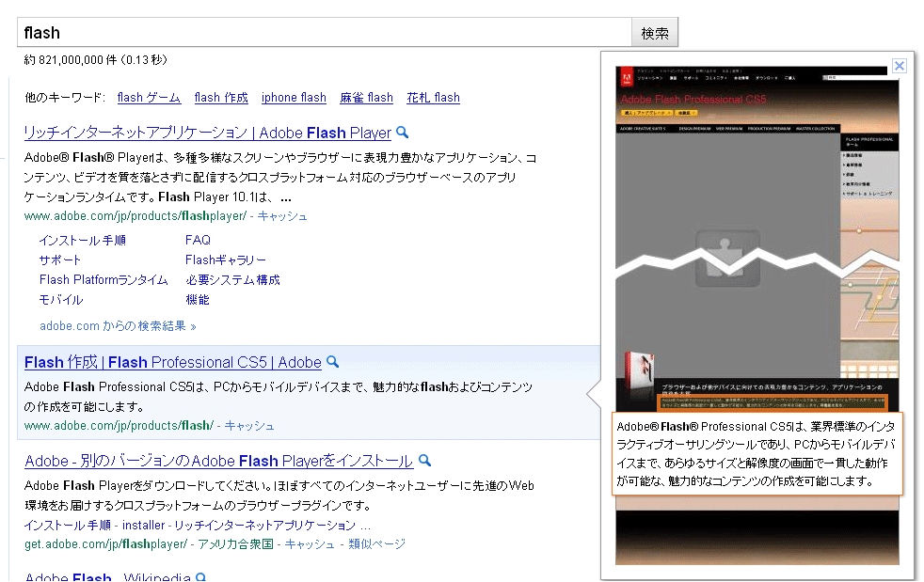Viewport: 924px width, 582px height.
Task: Open the リッチインターネットアプリケーション Adobe Flash Player result
Action: coord(207,134)
